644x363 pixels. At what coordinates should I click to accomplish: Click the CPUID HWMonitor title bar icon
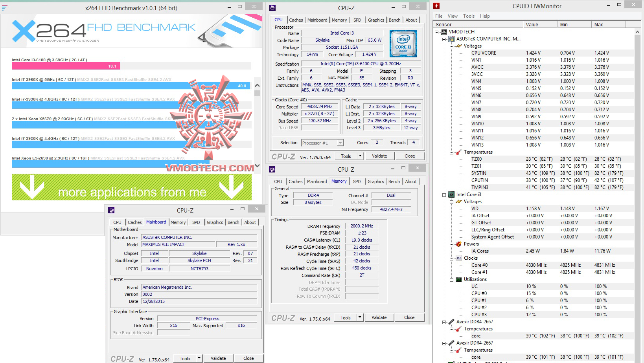tap(436, 6)
